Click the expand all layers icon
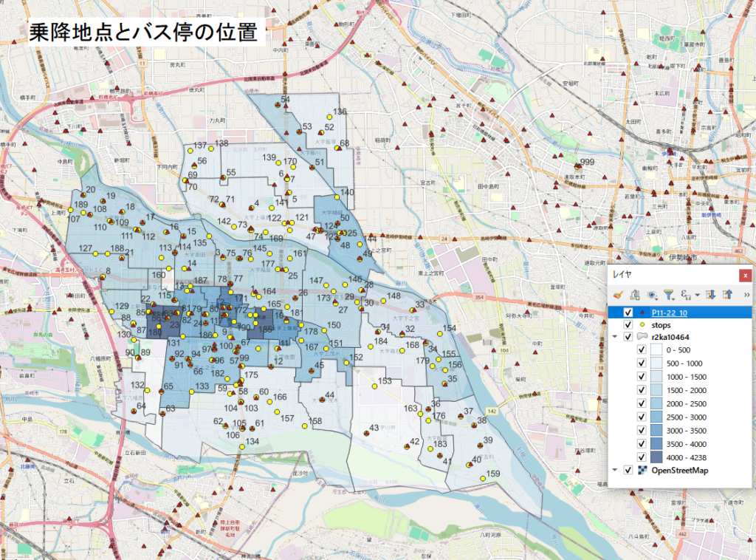 point(710,295)
